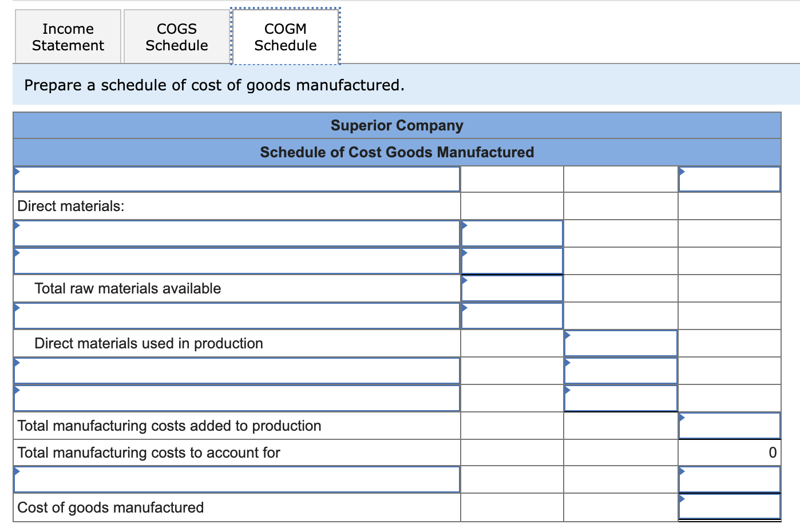Click 'Direct materials used in production' label
Image resolution: width=800 pixels, height=532 pixels.
(149, 343)
